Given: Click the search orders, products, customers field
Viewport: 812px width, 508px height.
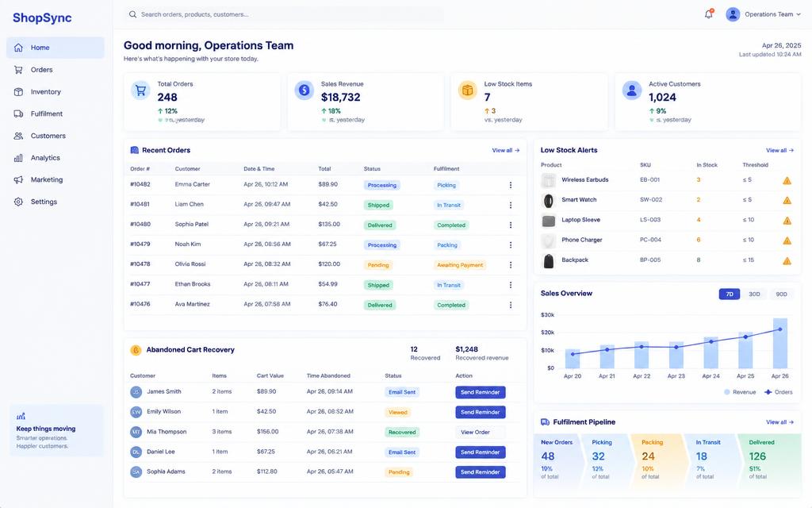Looking at the screenshot, I should [284, 14].
